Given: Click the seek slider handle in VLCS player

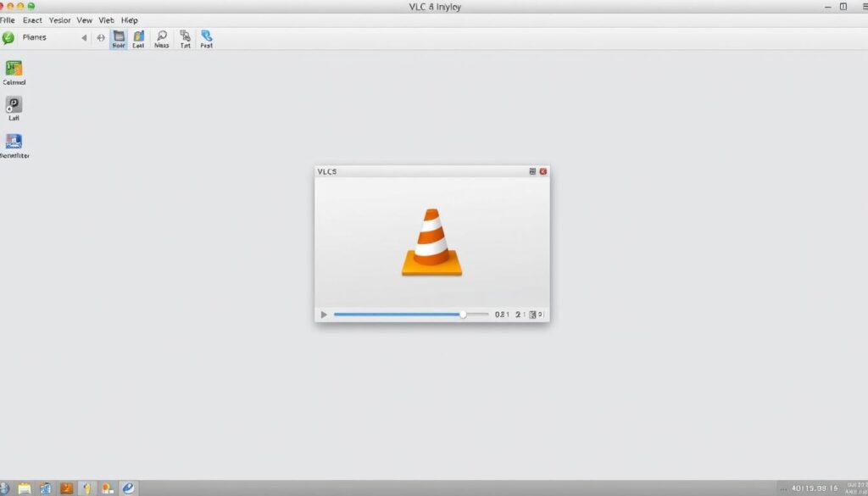Looking at the screenshot, I should (x=463, y=315).
